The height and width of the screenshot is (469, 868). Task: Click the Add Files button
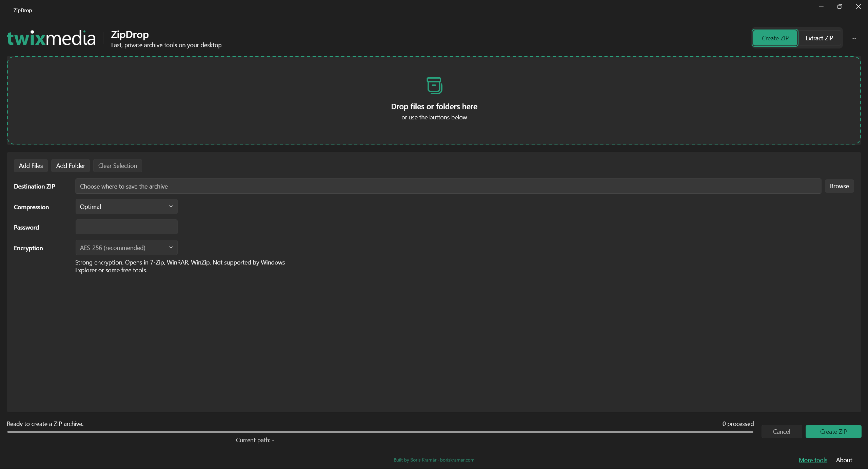[x=31, y=165]
